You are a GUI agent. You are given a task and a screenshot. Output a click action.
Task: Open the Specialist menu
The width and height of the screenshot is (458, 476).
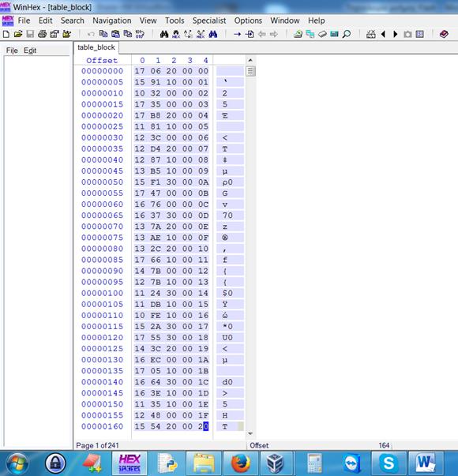209,21
